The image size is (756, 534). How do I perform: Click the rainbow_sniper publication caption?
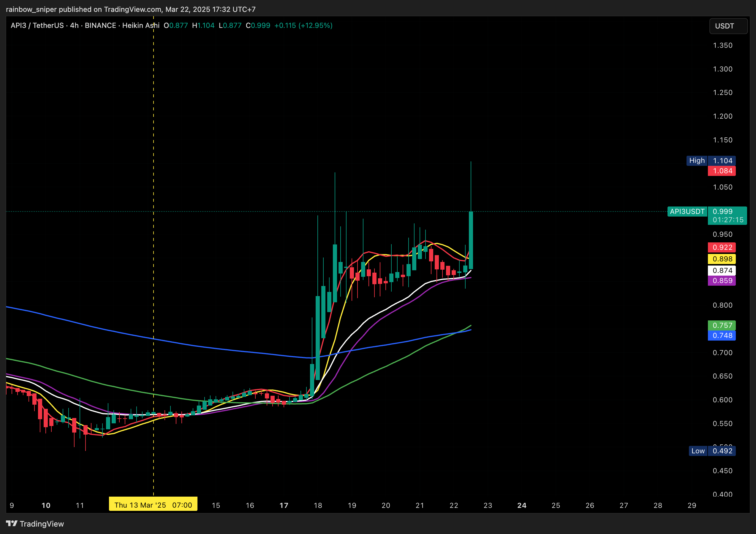pyautogui.click(x=131, y=9)
